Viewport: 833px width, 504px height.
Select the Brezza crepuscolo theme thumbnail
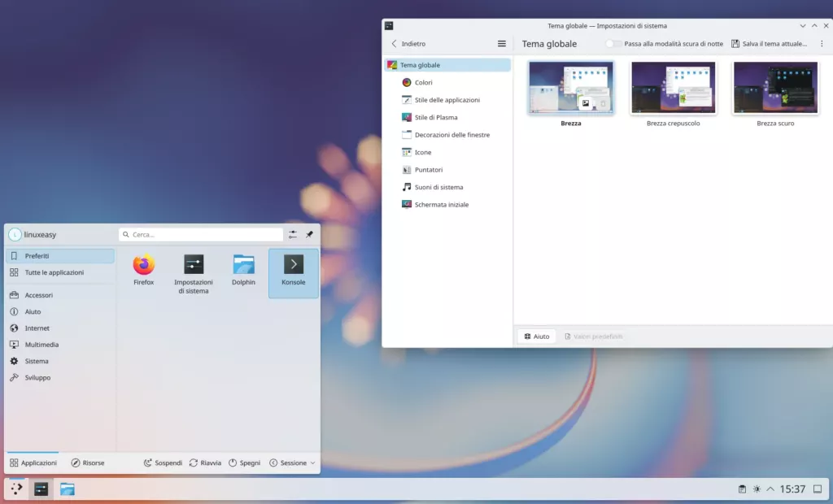tap(673, 88)
